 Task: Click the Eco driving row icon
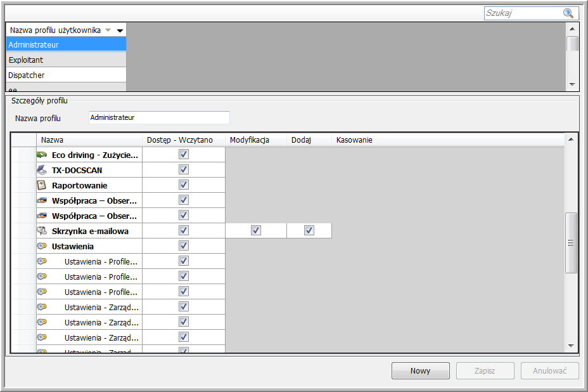coord(42,155)
